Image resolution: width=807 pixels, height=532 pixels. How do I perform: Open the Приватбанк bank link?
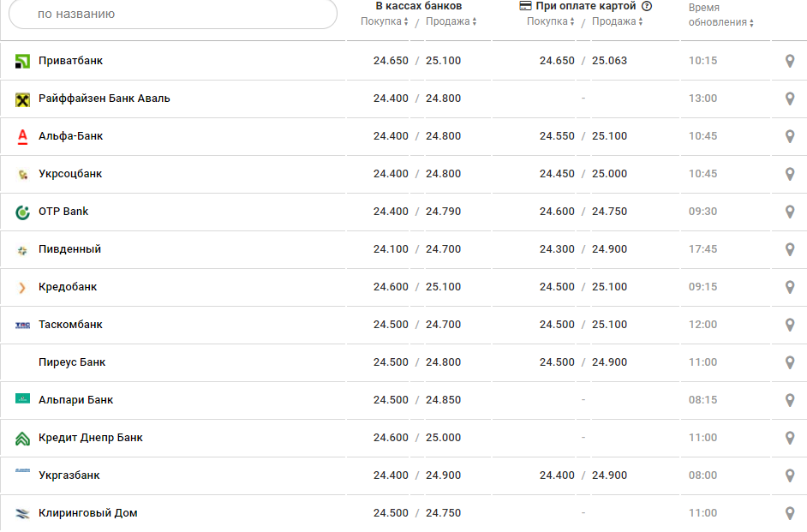(71, 61)
